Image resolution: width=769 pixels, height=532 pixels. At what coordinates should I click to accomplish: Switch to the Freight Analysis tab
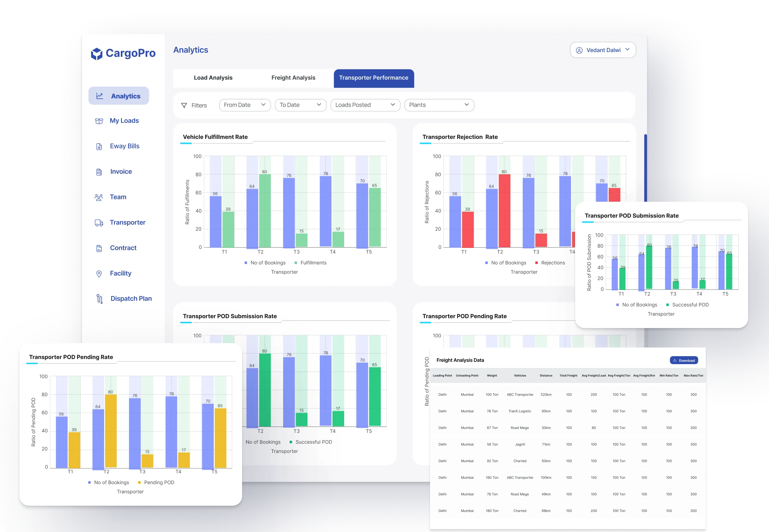coord(293,78)
